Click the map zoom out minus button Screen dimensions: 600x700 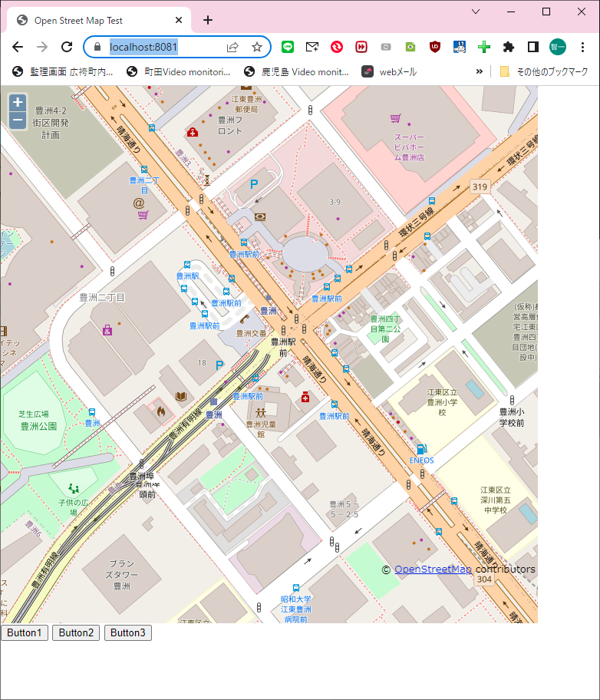pyautogui.click(x=18, y=120)
